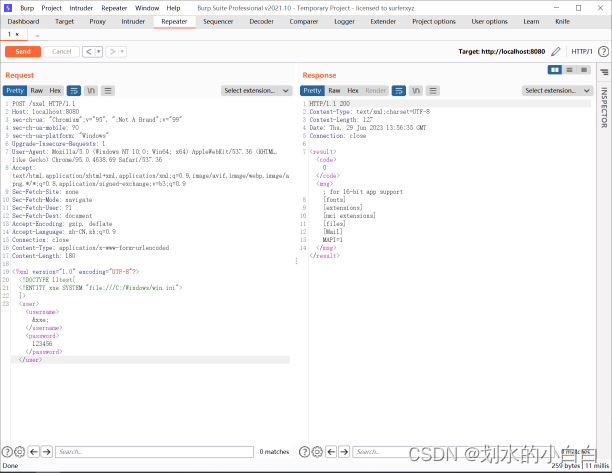Switch to the Dashboard tab
This screenshot has width=612, height=473.
23,21
